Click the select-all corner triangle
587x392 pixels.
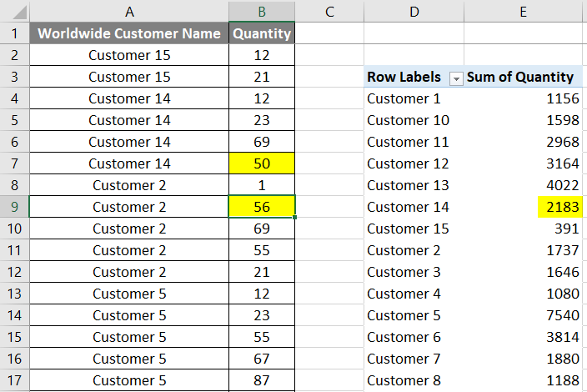pos(18,13)
